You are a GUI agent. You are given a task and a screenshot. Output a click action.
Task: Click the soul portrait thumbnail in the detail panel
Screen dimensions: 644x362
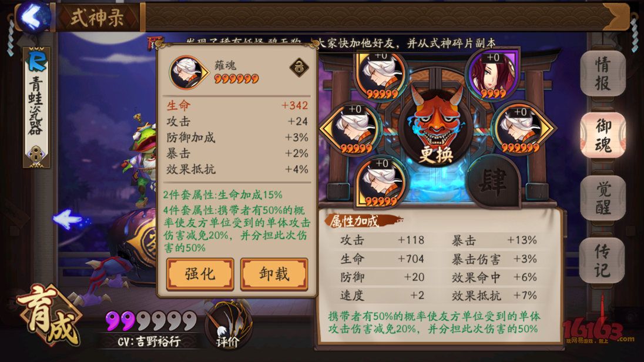click(189, 72)
